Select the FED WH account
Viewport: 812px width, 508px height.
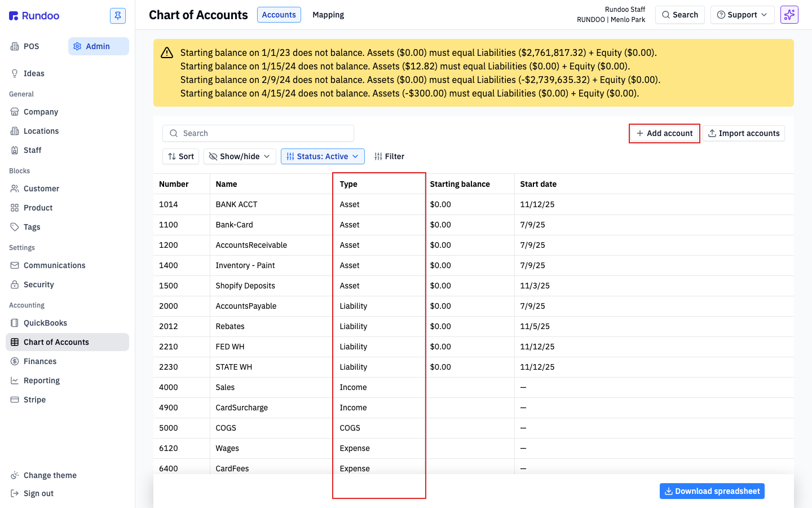pos(230,347)
